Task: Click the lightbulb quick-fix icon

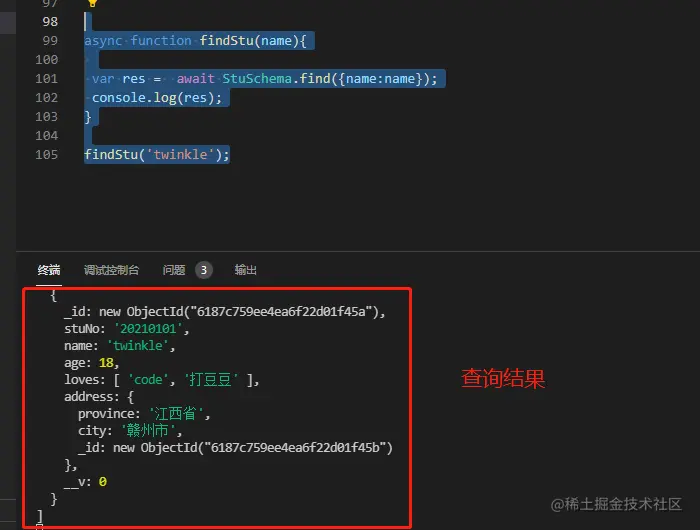Action: pyautogui.click(x=92, y=3)
